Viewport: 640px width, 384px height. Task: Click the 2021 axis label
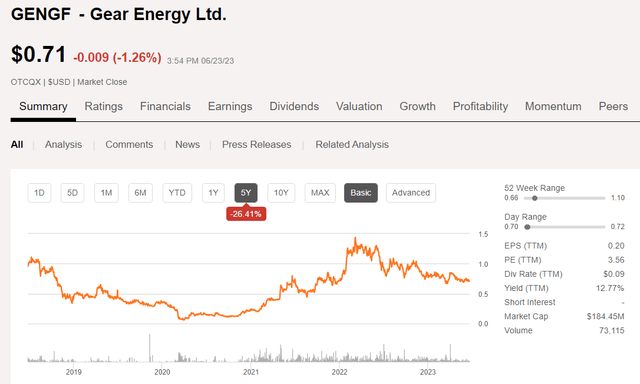click(x=251, y=372)
